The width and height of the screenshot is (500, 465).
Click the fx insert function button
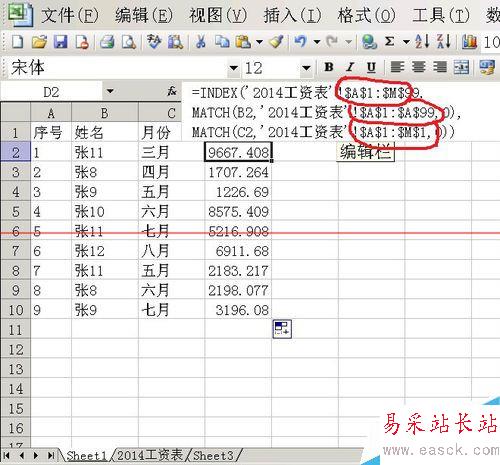click(172, 91)
